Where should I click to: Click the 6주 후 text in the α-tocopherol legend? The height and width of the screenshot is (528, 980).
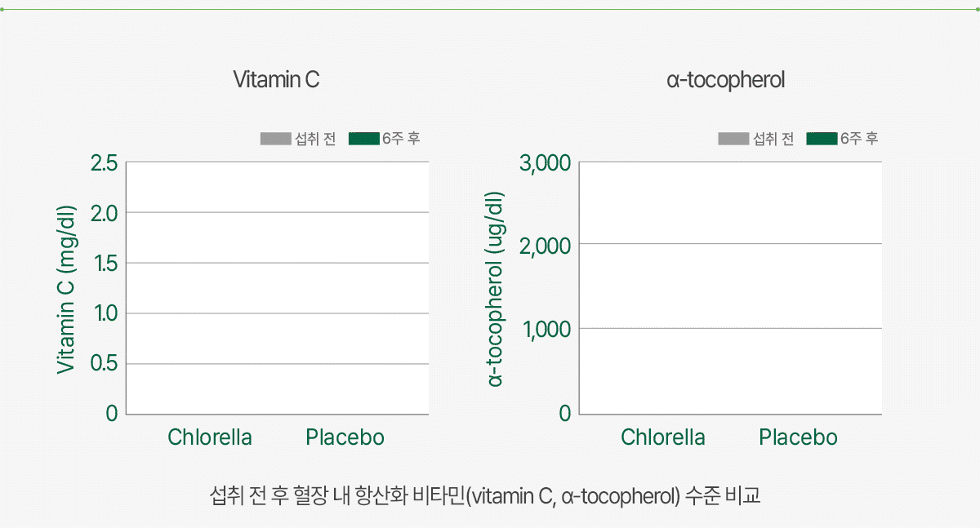pos(859,139)
